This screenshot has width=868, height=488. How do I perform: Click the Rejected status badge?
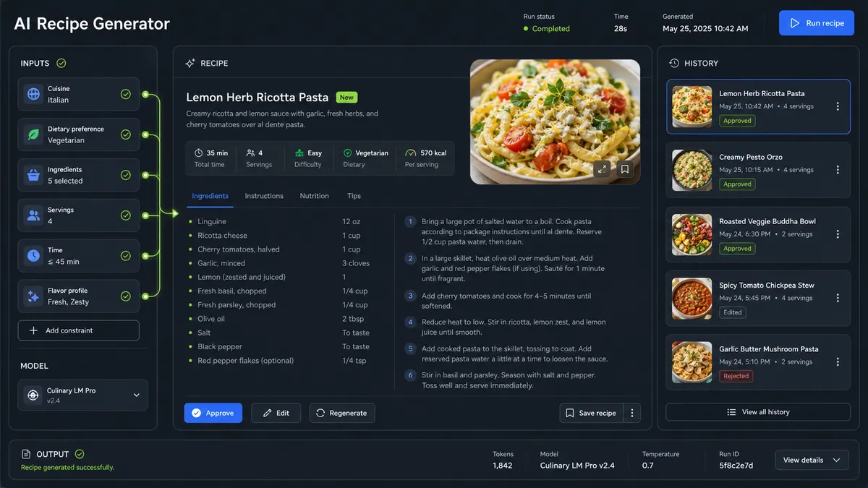pyautogui.click(x=736, y=376)
